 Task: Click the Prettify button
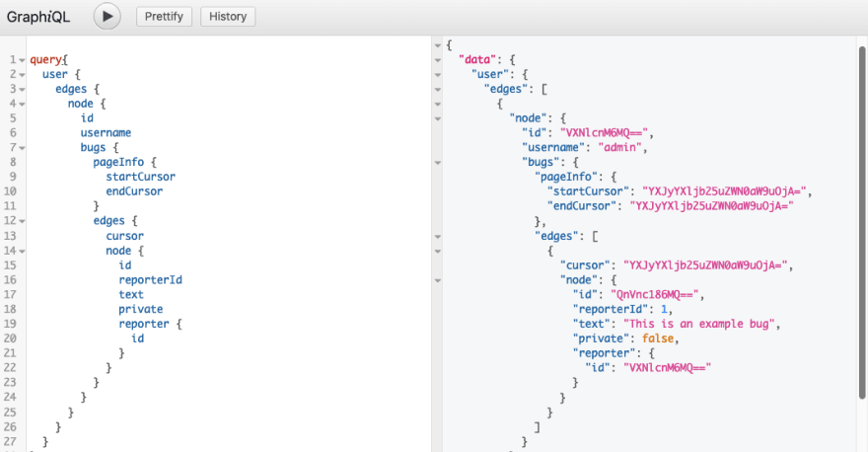[164, 17]
